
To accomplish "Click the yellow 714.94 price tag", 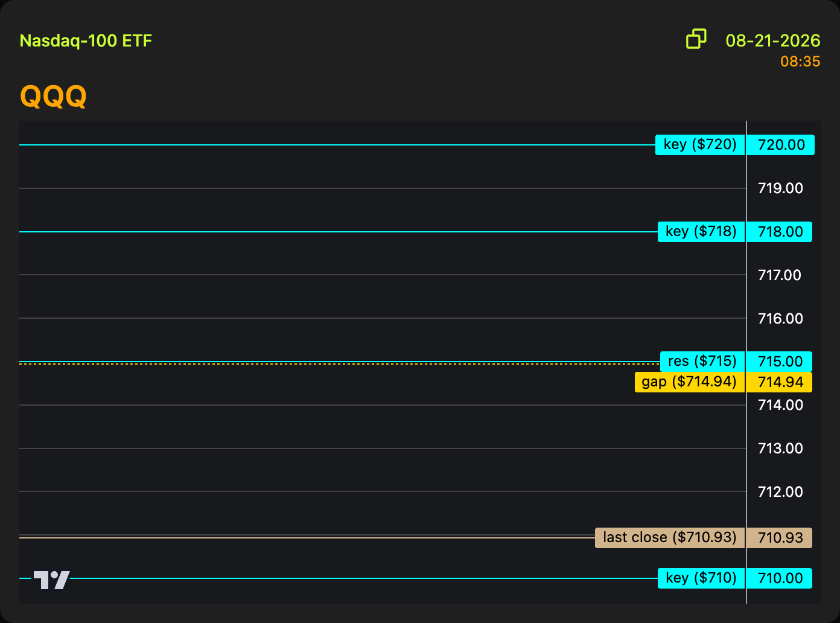I will 780,382.
